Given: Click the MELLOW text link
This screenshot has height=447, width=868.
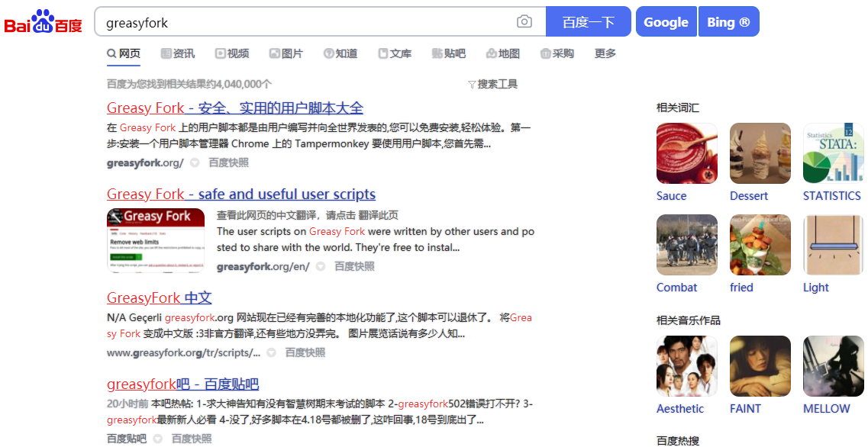Looking at the screenshot, I should tap(827, 409).
